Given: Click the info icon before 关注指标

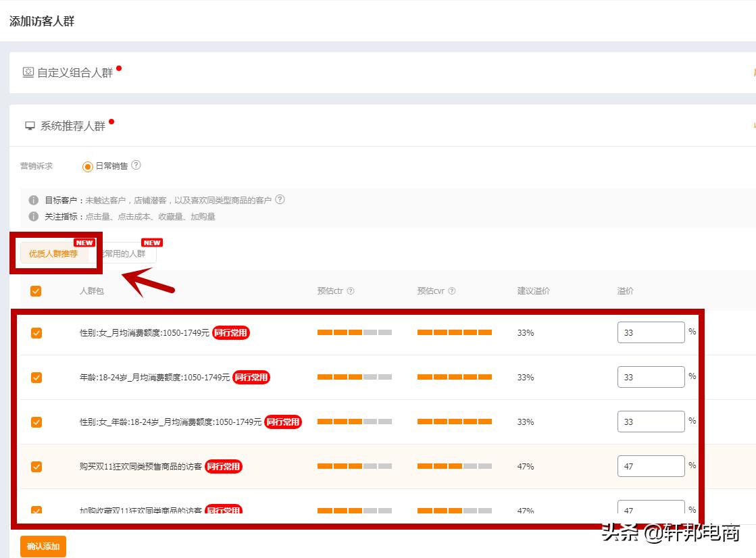Looking at the screenshot, I should [x=33, y=217].
